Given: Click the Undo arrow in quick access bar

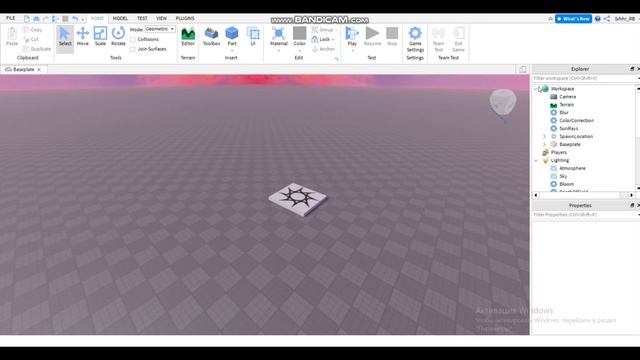Looking at the screenshot, I should [75, 19].
